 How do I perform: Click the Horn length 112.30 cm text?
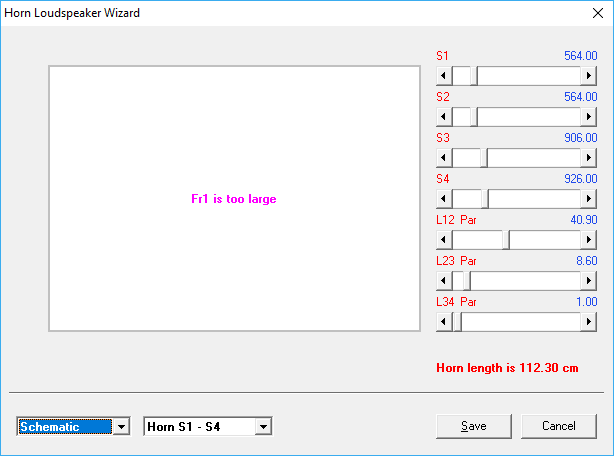tap(507, 368)
